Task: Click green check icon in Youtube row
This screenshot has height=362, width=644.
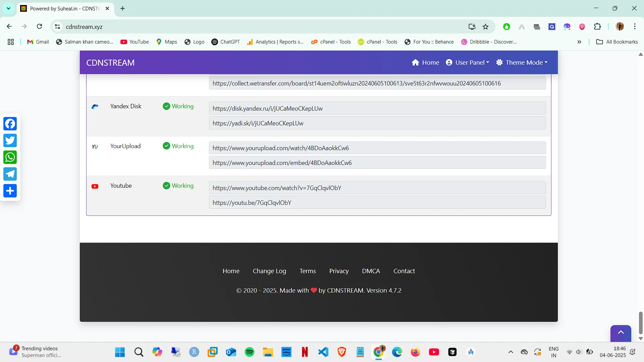Action: point(166,186)
